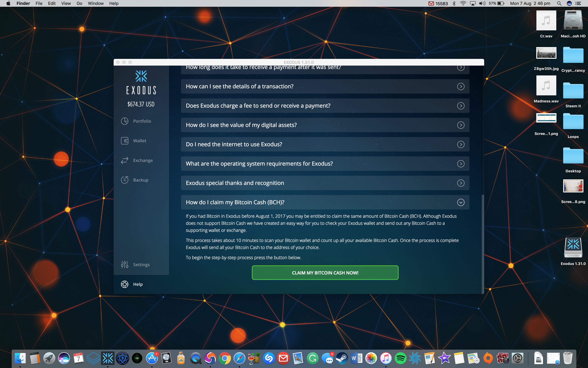This screenshot has height=368, width=588.
Task: Open the Bluetooth status menu
Action: (454, 3)
